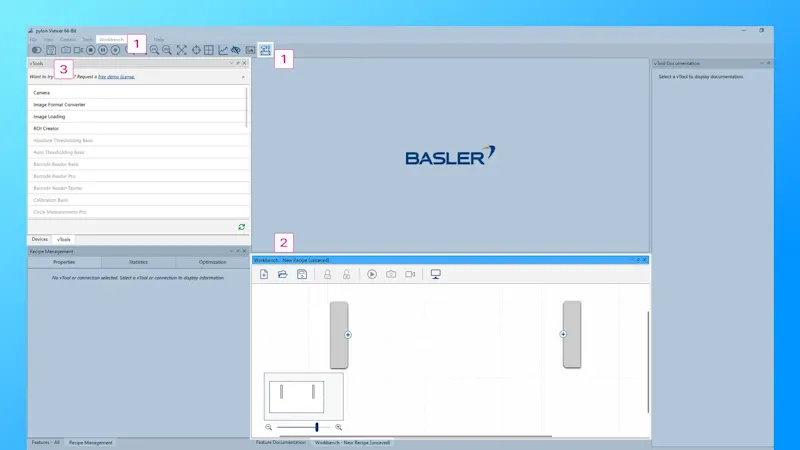This screenshot has height=450, width=800.
Task: Open the Properties tab in Recipe Management
Action: coord(64,262)
